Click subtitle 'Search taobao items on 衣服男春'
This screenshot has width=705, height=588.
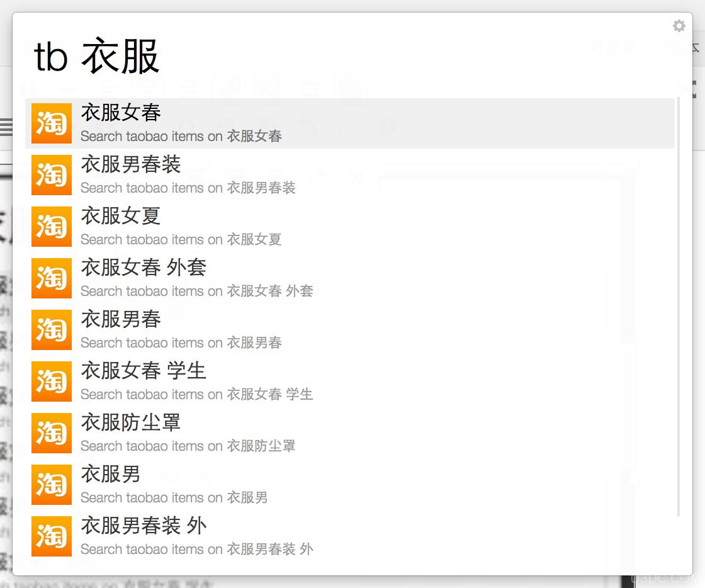click(181, 342)
